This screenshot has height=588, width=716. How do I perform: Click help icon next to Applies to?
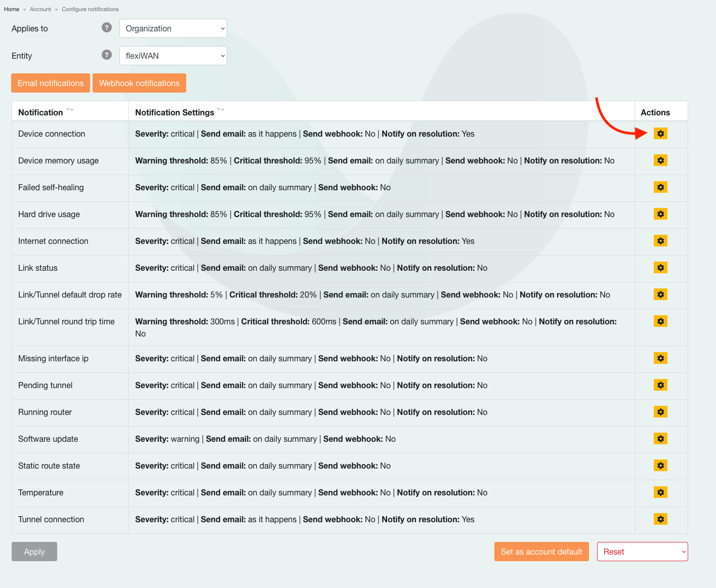click(107, 27)
